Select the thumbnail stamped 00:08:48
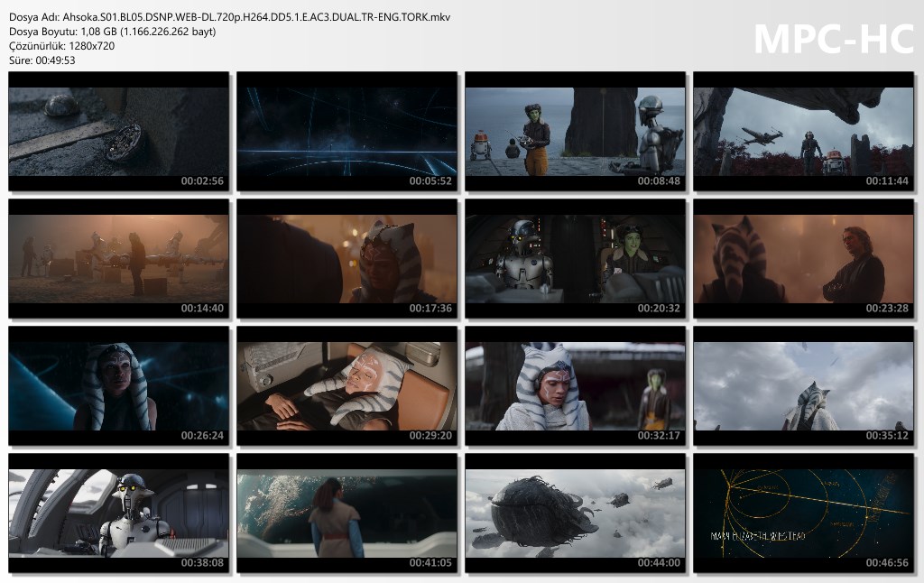This screenshot has width=924, height=583. tap(575, 132)
